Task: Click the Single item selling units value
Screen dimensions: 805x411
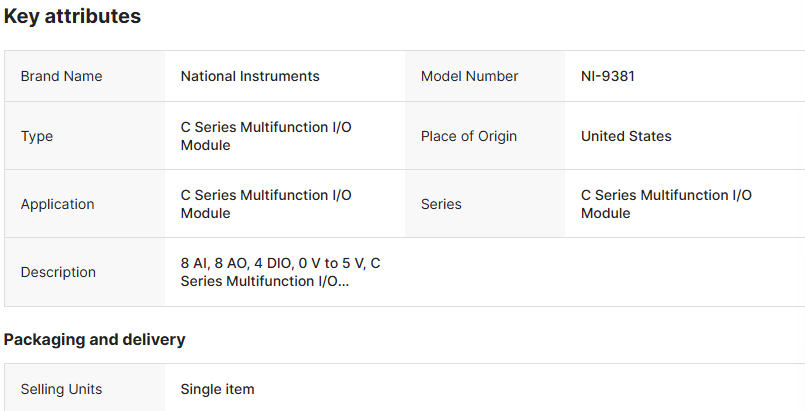Action: coord(217,389)
